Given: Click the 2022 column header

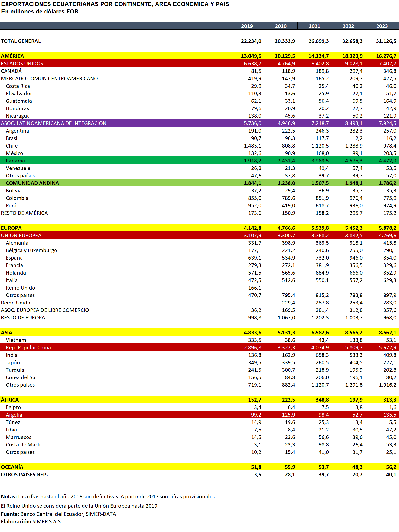Looking at the screenshot, I should click(348, 26).
